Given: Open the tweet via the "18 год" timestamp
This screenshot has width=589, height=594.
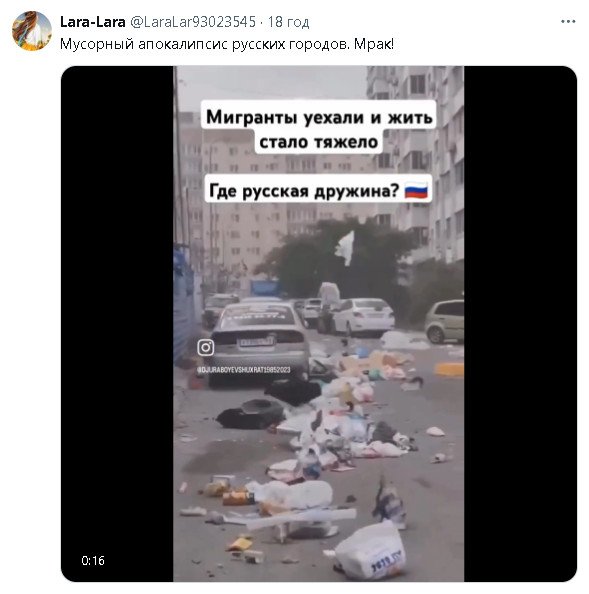Looking at the screenshot, I should click(288, 22).
